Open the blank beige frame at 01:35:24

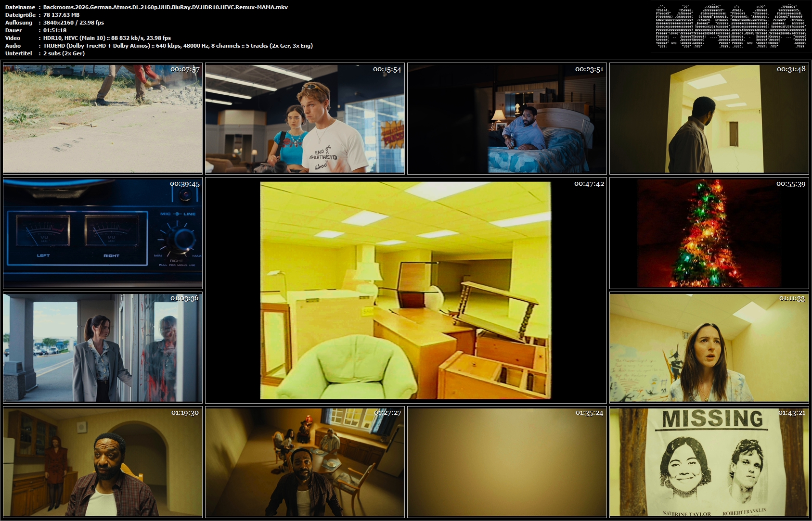507,462
